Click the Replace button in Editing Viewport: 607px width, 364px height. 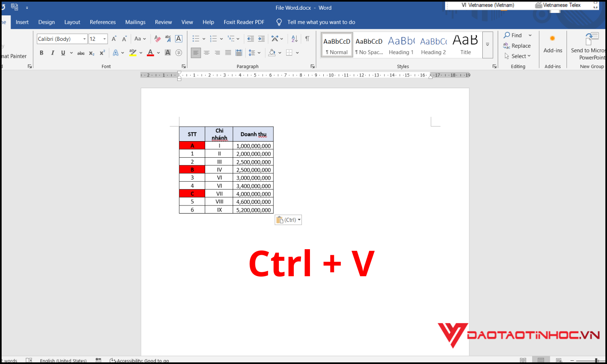pyautogui.click(x=517, y=46)
